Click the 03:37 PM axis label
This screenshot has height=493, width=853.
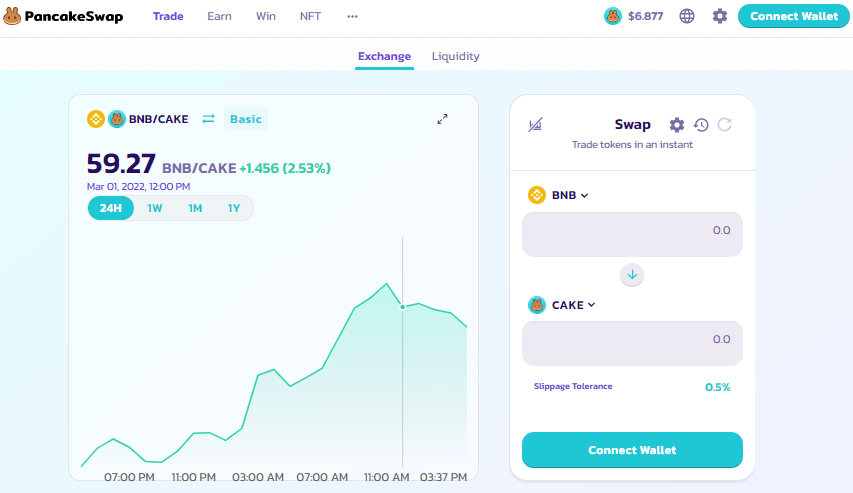[x=443, y=477]
